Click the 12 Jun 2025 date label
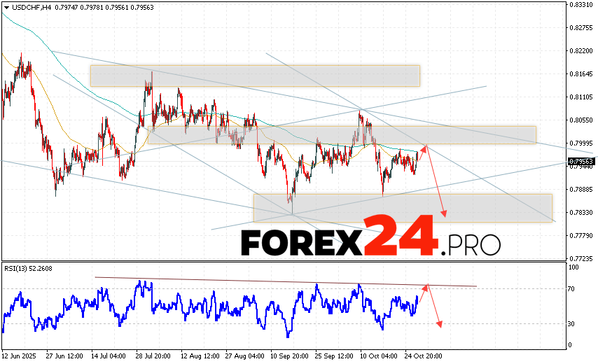The width and height of the screenshot is (598, 364). [x=21, y=355]
